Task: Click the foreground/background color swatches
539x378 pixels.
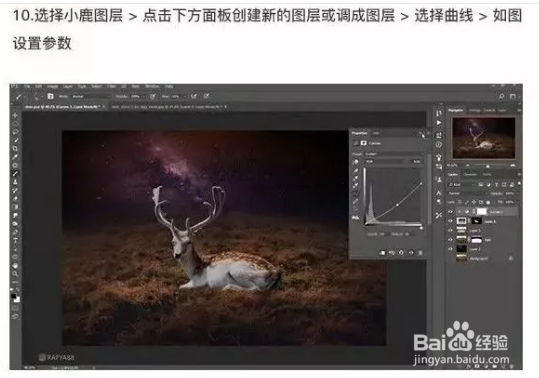Action: [x=15, y=298]
